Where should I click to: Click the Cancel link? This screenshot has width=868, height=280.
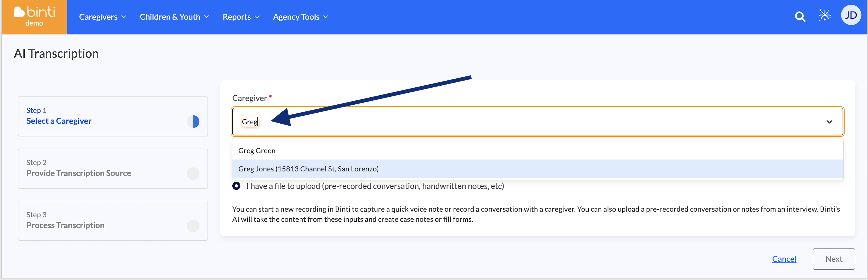784,259
